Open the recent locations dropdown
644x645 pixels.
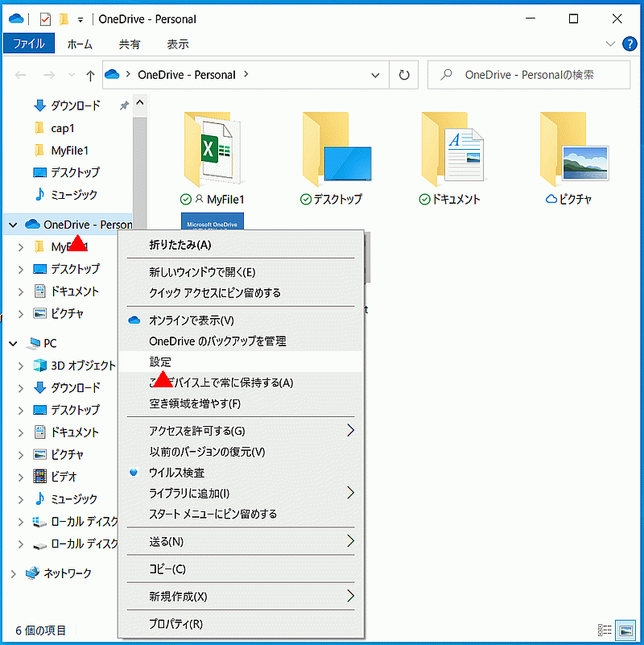(x=72, y=75)
